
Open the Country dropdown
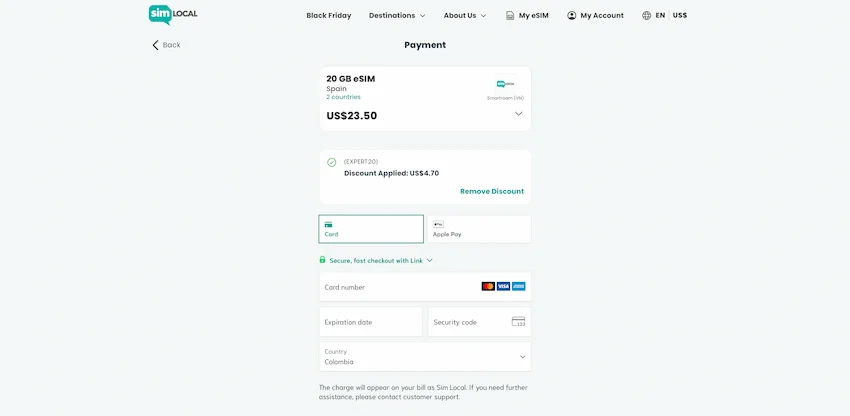click(425, 357)
